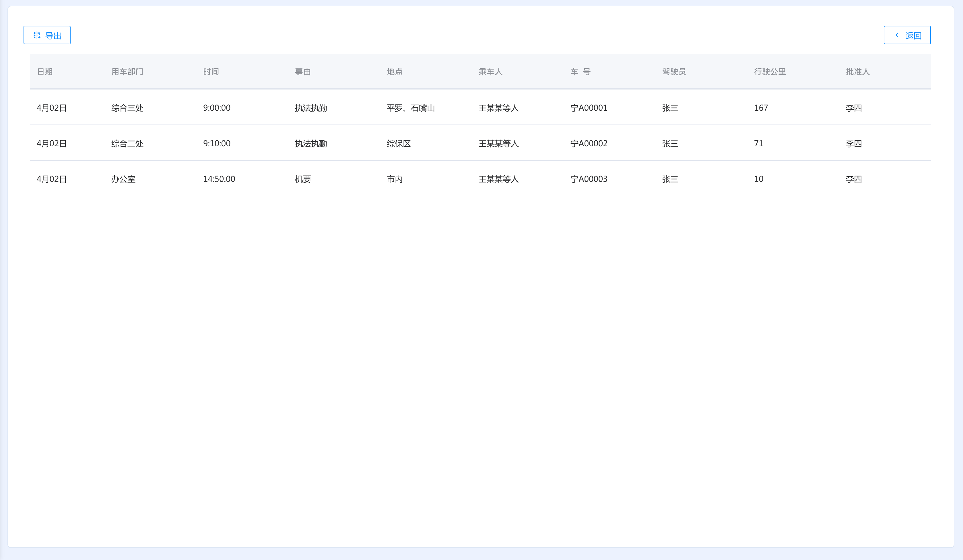Click plate number 宁A00003

[589, 179]
